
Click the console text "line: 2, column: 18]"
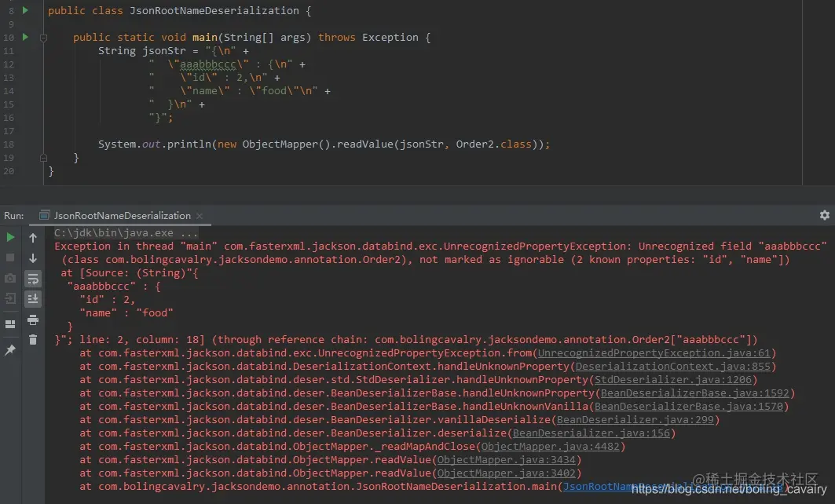pos(142,340)
